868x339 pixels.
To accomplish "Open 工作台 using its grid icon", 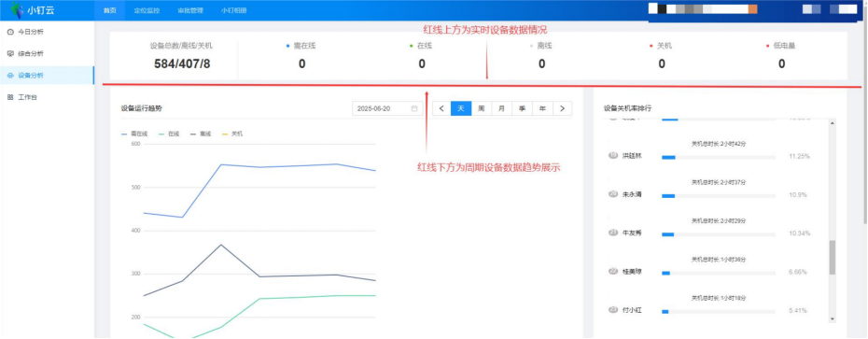I will coord(10,97).
